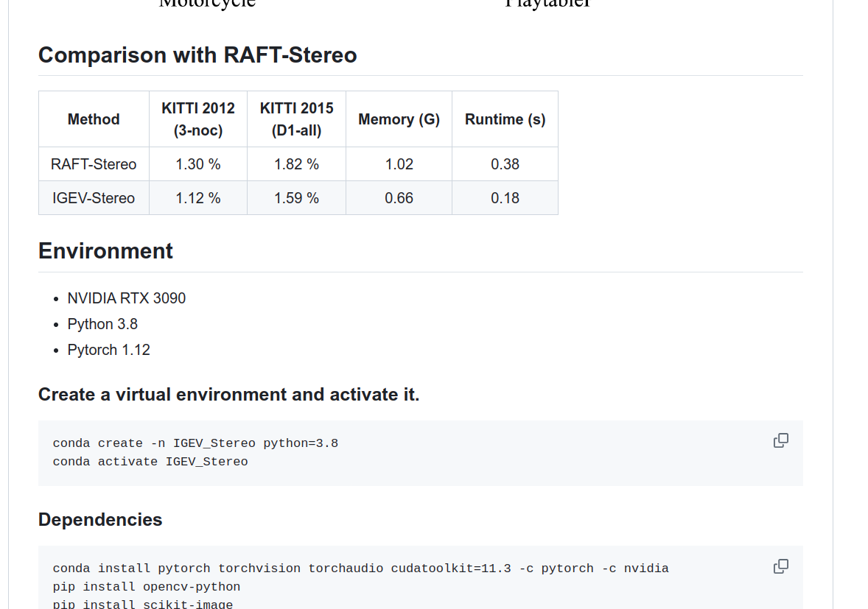Click the "Comparison with RAFT-Stereo" heading
This screenshot has width=868, height=609.
point(197,55)
